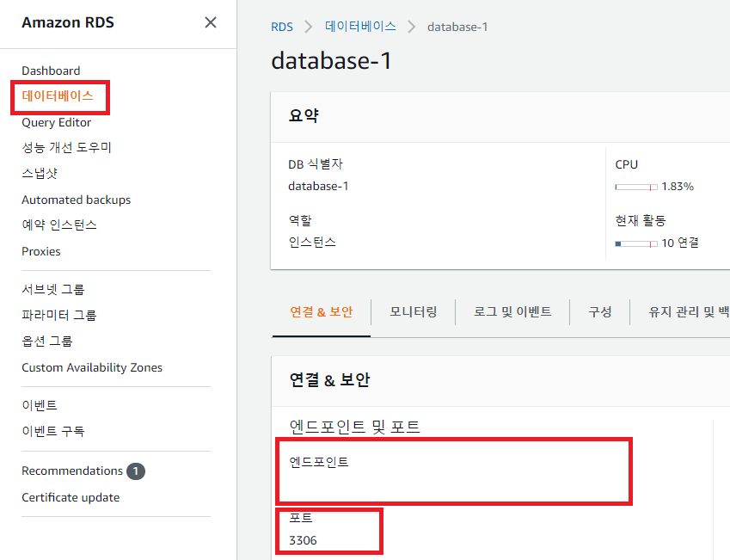Click database-1 in the breadcrumb
Image resolution: width=730 pixels, height=560 pixels.
point(457,27)
